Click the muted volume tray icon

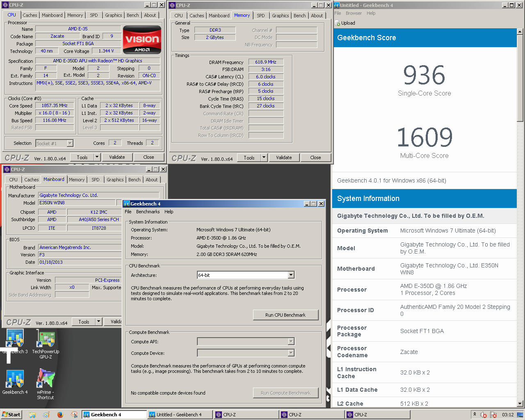click(x=484, y=415)
